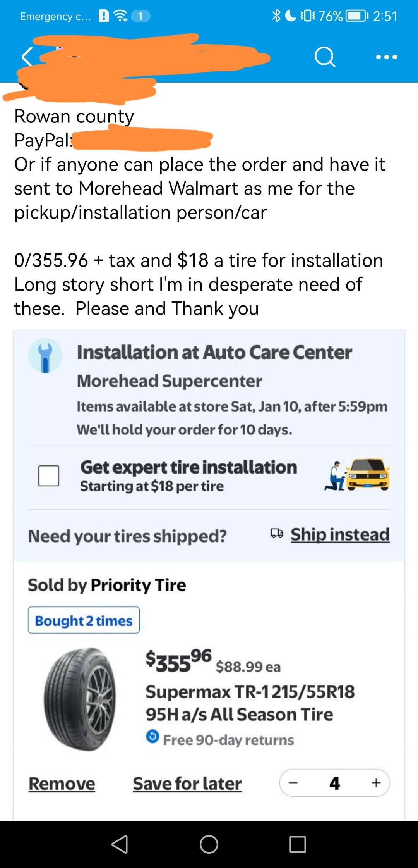
Task: Tap the notification badge showing 1
Action: (140, 16)
